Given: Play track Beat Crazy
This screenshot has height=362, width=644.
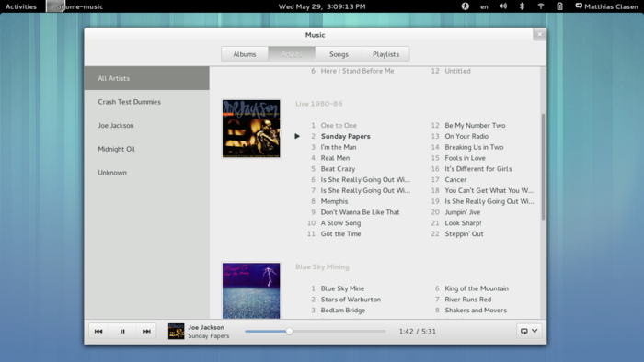Looking at the screenshot, I should click(338, 169).
